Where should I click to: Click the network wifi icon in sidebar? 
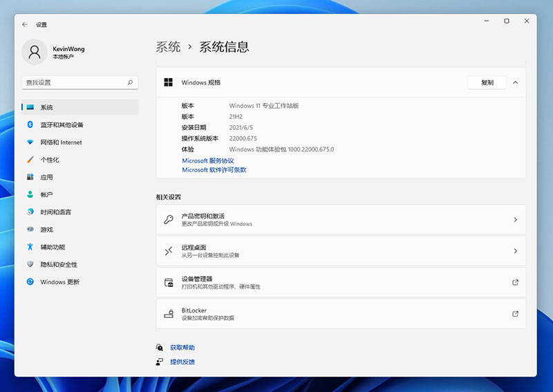click(x=30, y=142)
